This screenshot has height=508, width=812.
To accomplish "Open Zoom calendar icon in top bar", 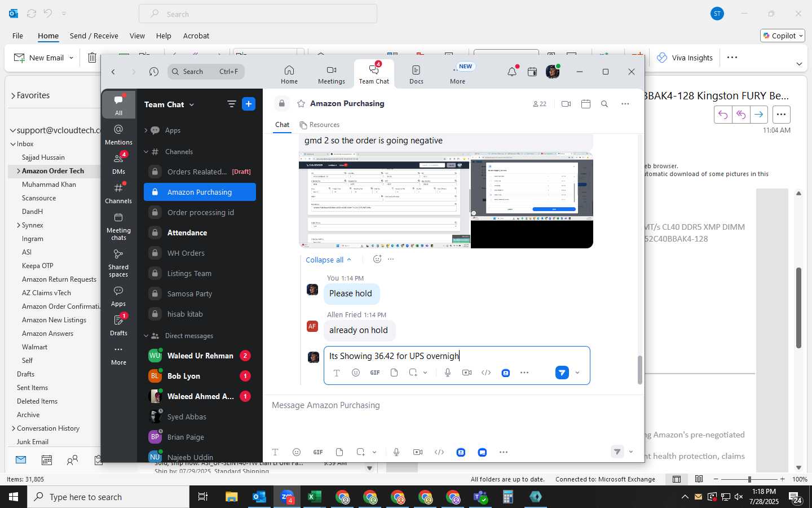I will coord(532,72).
